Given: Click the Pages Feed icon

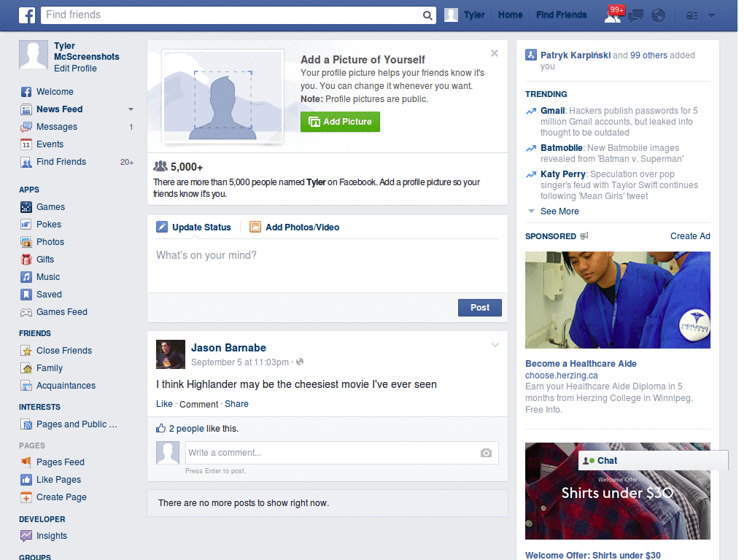Looking at the screenshot, I should pyautogui.click(x=26, y=462).
